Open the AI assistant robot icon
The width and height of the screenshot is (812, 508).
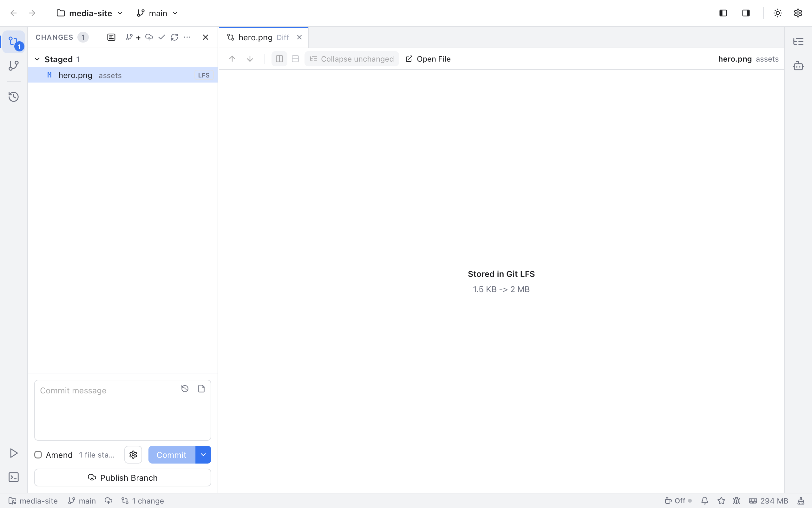[798, 66]
